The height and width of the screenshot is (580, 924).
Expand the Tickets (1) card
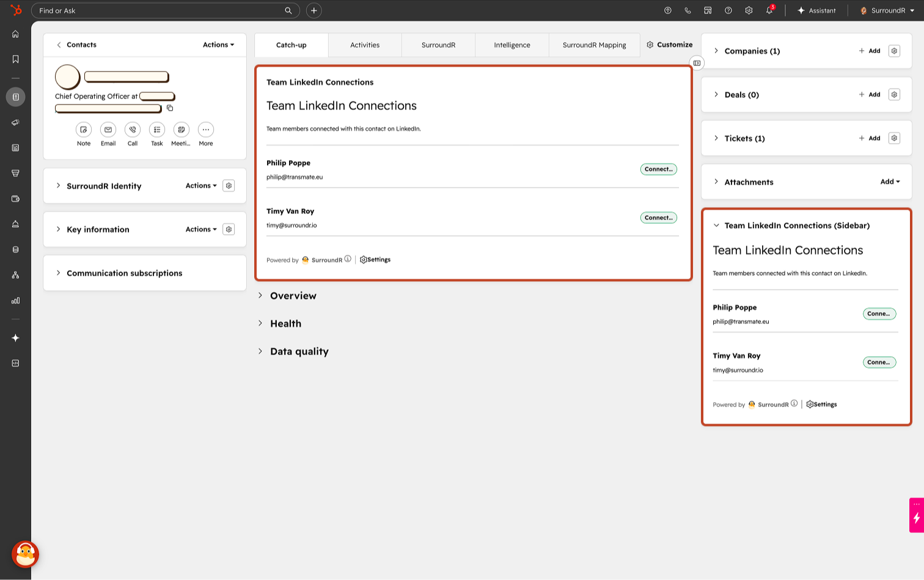coord(716,138)
